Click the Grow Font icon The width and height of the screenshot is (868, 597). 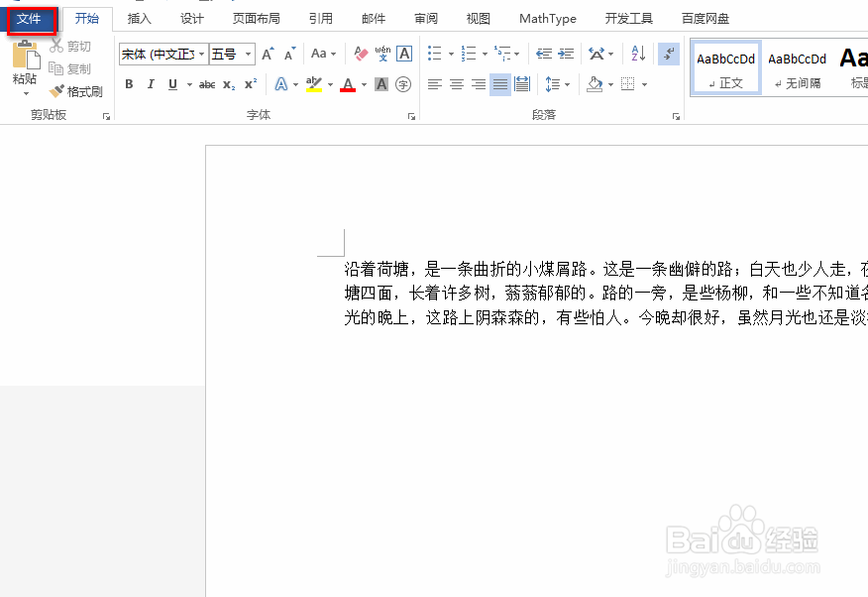point(268,54)
